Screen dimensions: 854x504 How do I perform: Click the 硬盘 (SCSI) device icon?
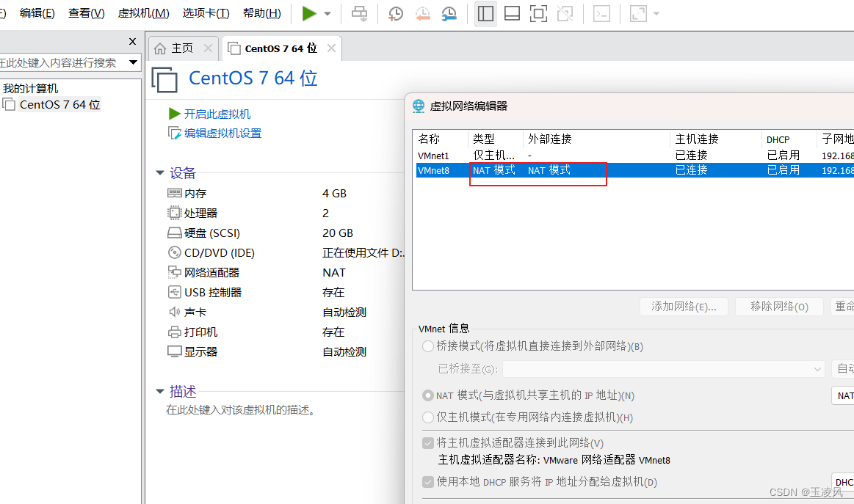click(174, 233)
